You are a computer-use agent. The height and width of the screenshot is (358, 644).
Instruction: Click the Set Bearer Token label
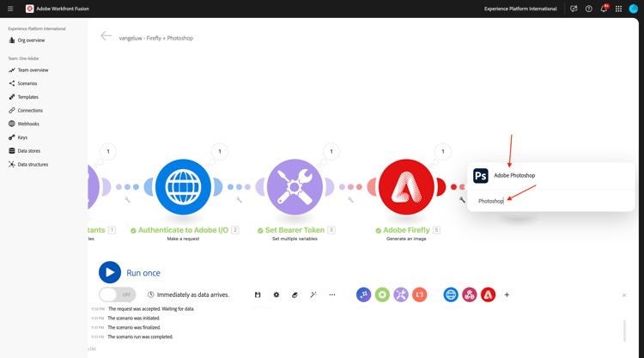(295, 230)
